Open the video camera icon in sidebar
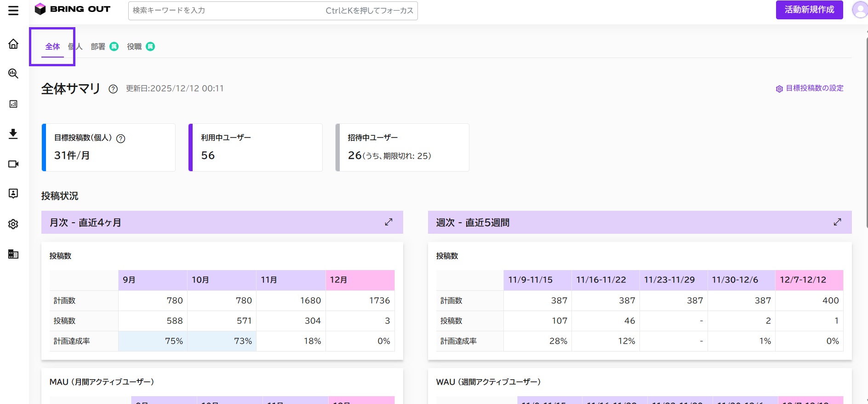Screen dimensions: 868x404 (13, 164)
